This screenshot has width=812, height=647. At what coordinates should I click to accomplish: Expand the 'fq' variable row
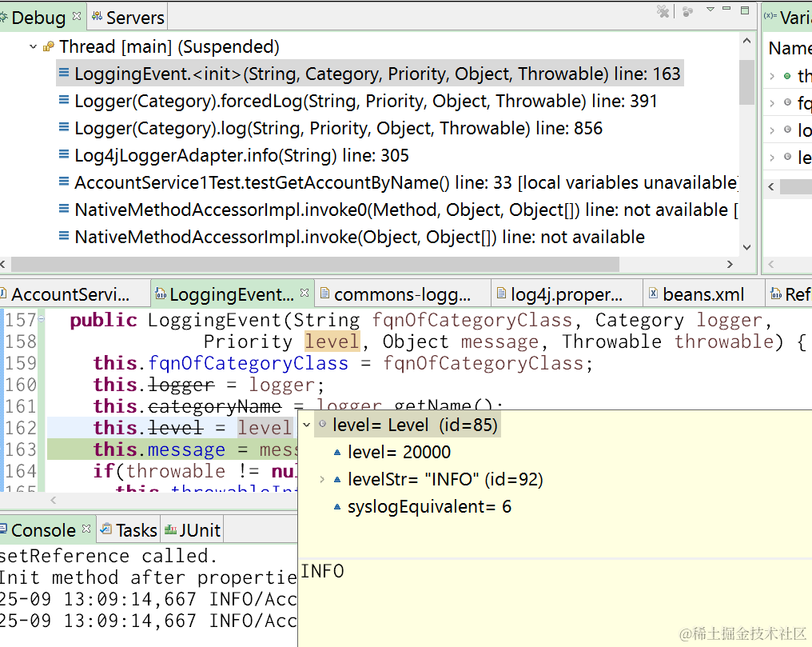(x=772, y=104)
